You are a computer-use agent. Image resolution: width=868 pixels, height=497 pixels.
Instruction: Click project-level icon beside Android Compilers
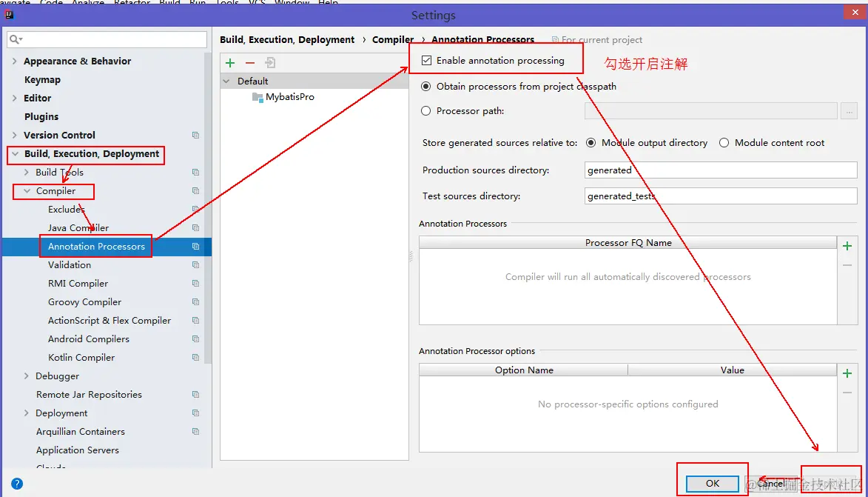pos(195,339)
